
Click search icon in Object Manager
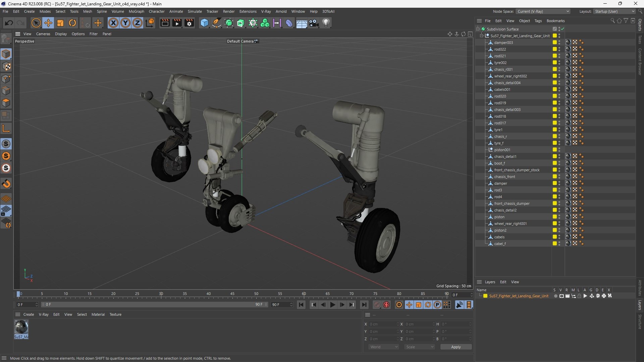(612, 21)
